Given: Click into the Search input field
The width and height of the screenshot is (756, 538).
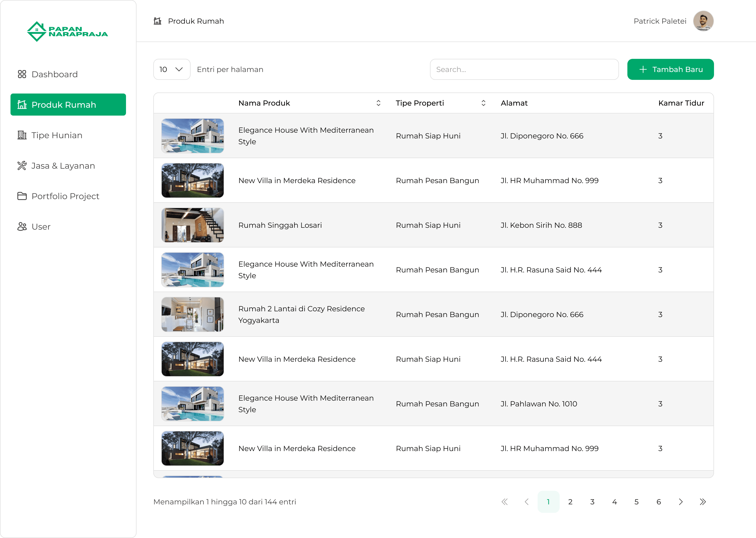Looking at the screenshot, I should tap(524, 70).
